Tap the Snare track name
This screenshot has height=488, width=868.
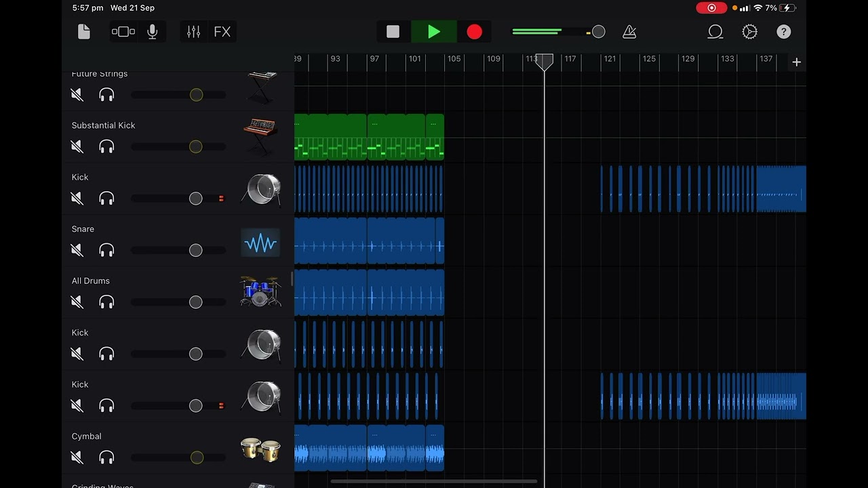[83, 229]
